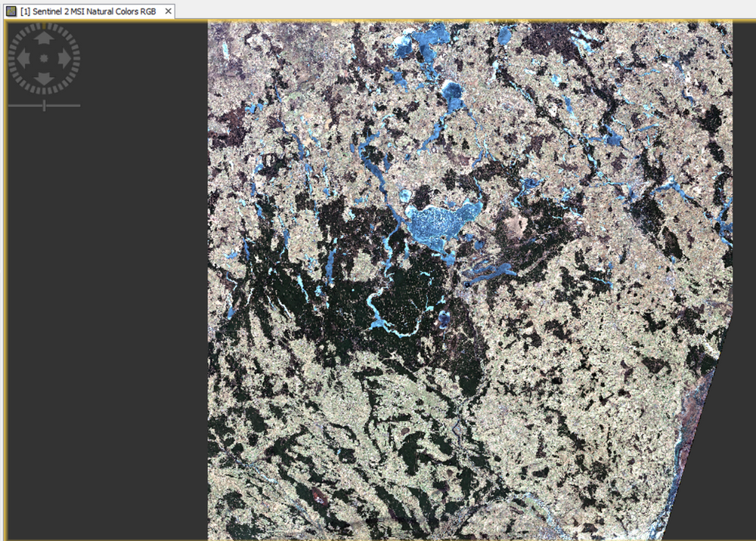This screenshot has width=756, height=541.
Task: Close the Sentinel 2 image view tab
Action: tap(168, 11)
